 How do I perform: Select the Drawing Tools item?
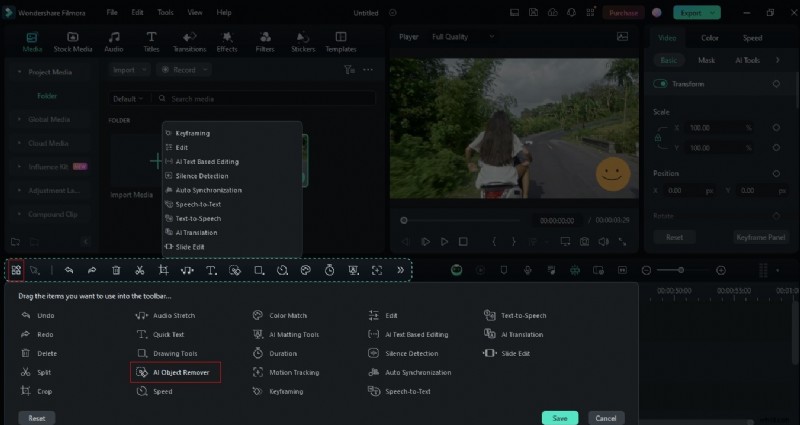(x=174, y=353)
